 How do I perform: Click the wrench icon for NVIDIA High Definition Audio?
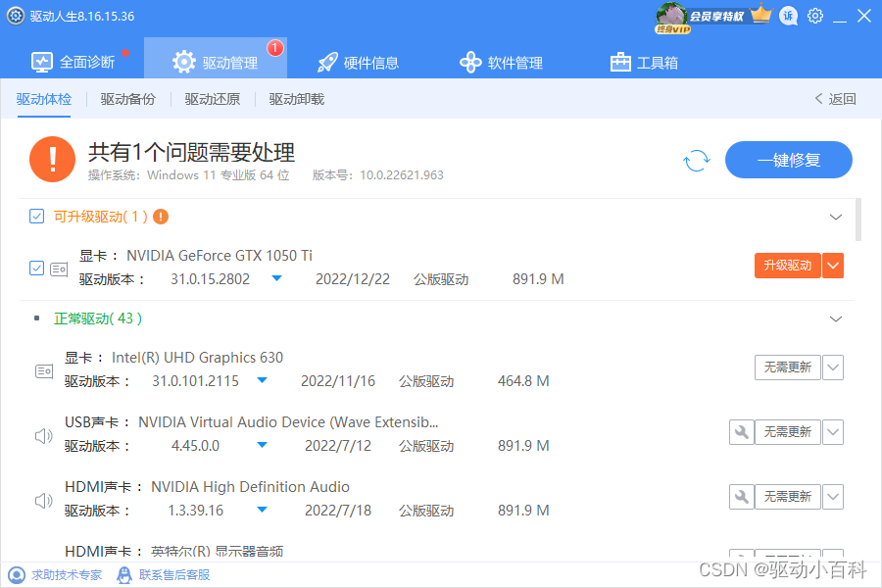742,497
